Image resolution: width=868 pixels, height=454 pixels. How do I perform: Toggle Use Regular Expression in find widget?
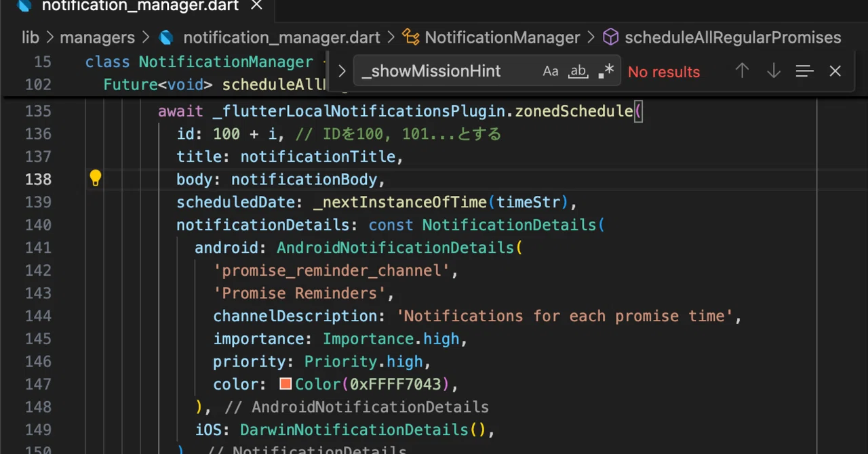(606, 71)
